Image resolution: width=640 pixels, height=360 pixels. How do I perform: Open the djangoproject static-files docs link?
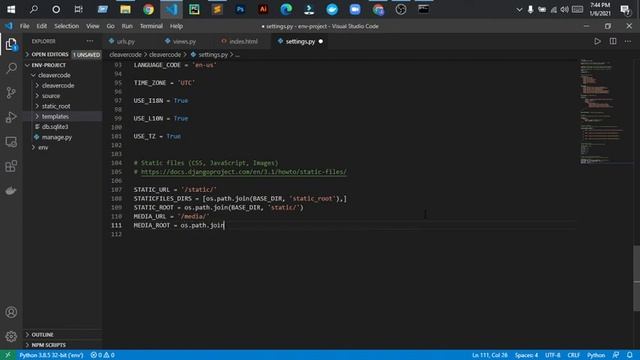(244, 172)
